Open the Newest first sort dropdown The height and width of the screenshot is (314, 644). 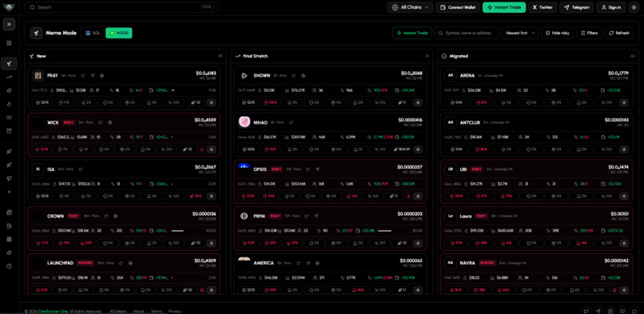coord(520,33)
